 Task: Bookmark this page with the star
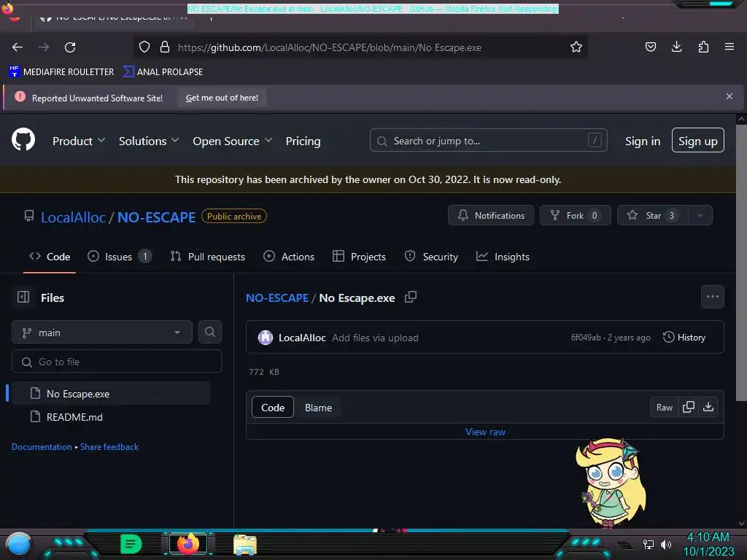click(576, 47)
